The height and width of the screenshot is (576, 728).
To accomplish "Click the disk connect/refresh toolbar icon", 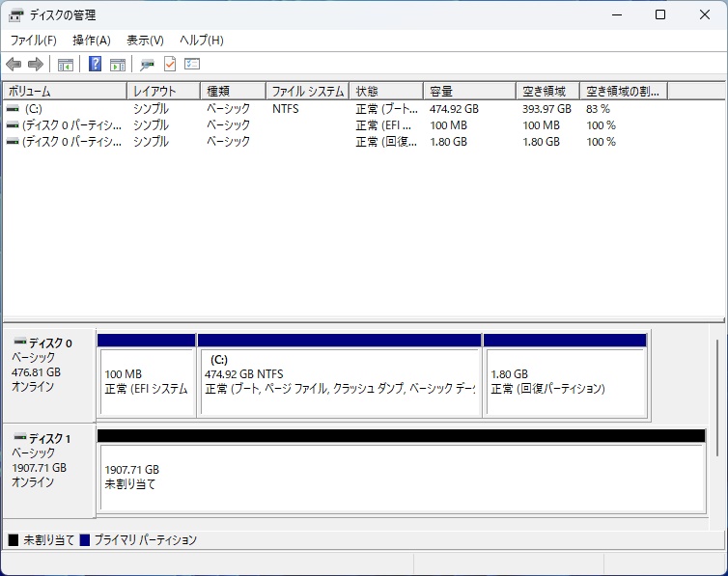I will coord(147,65).
